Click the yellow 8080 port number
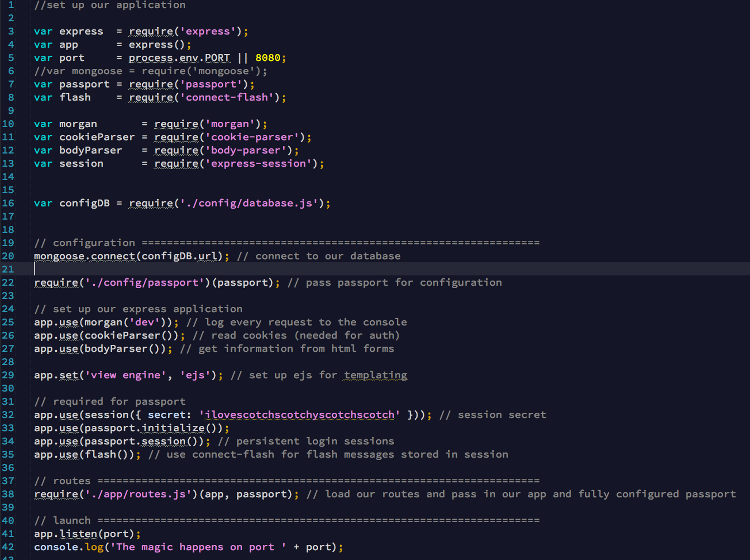 pyautogui.click(x=268, y=57)
